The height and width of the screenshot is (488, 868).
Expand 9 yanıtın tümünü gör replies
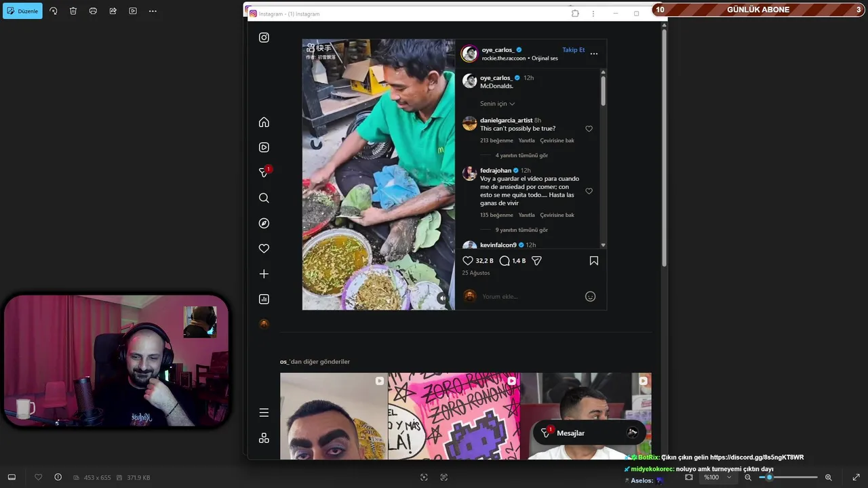(521, 230)
